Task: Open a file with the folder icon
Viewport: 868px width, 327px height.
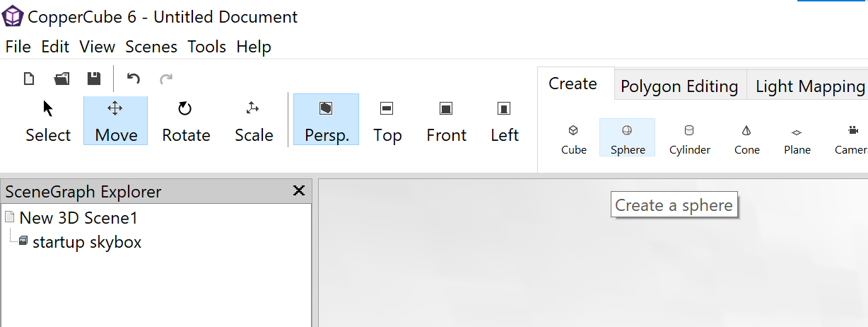Action: [x=61, y=79]
